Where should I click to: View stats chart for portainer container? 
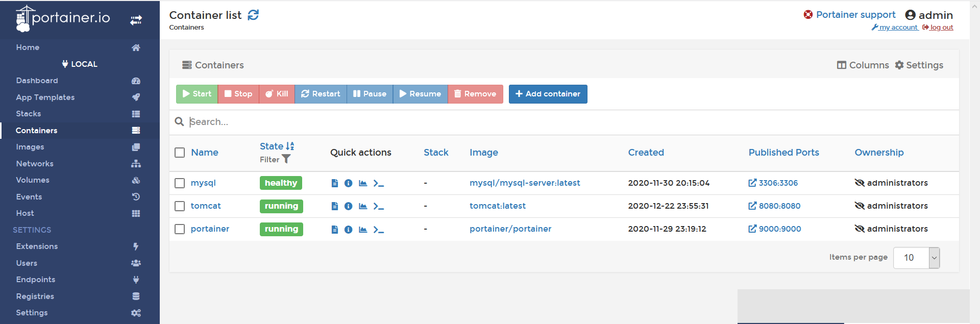point(363,230)
